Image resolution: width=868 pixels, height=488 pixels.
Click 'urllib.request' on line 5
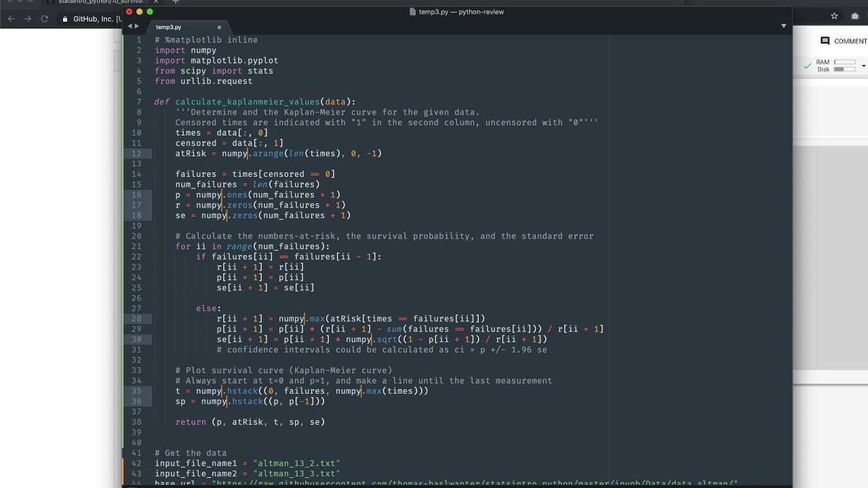[x=216, y=81]
